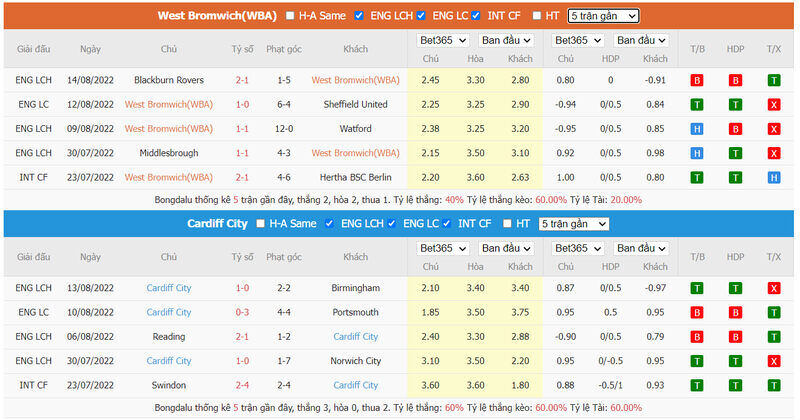Viewport: 800px width, 420px height.
Task: Open 2-4 score link in Swindon row
Action: (x=242, y=385)
